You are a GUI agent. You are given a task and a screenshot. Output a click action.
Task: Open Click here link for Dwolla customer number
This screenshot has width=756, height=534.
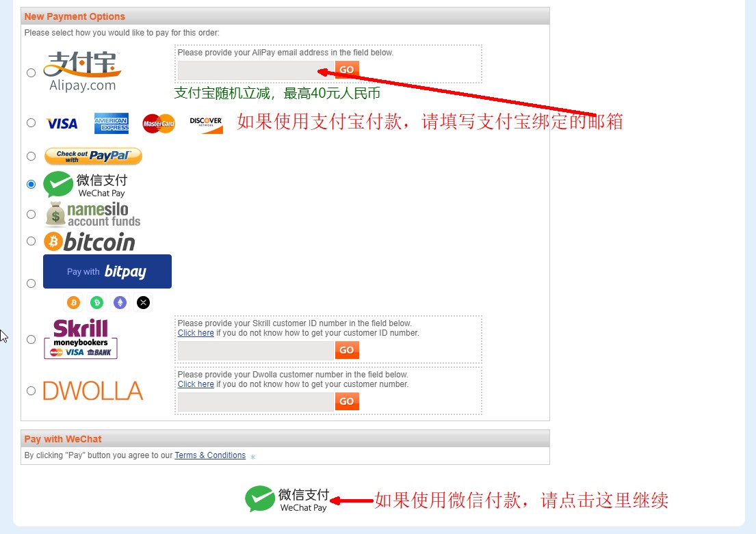196,384
